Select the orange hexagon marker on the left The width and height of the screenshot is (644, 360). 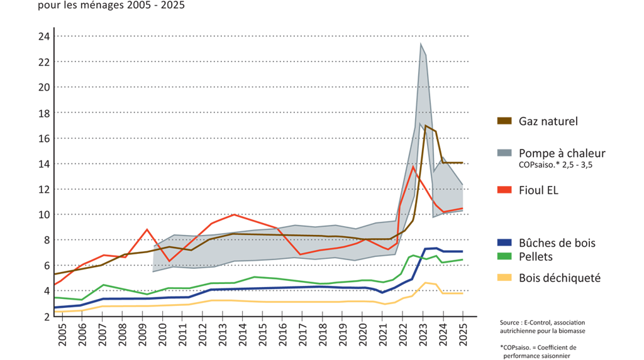click(x=146, y=229)
